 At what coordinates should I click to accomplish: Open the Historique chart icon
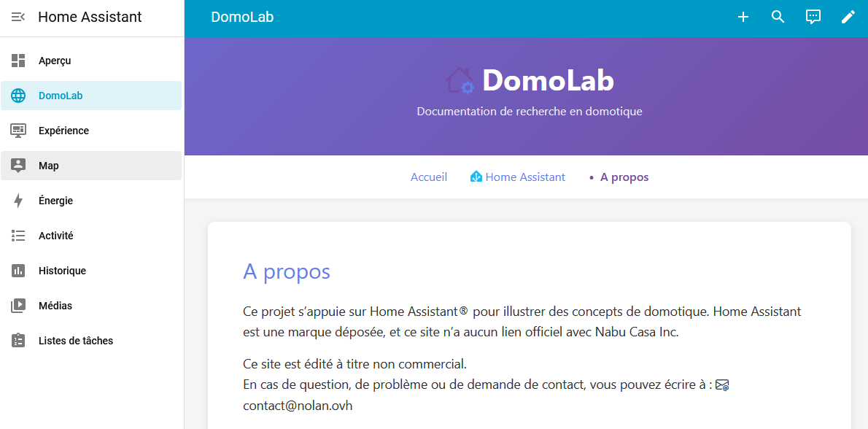[x=18, y=271]
